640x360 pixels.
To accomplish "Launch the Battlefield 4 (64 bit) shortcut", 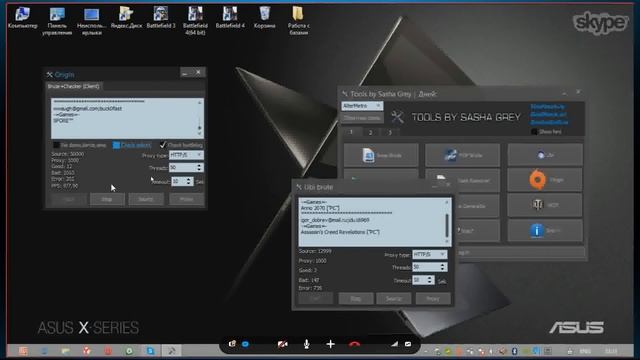I will click(195, 21).
